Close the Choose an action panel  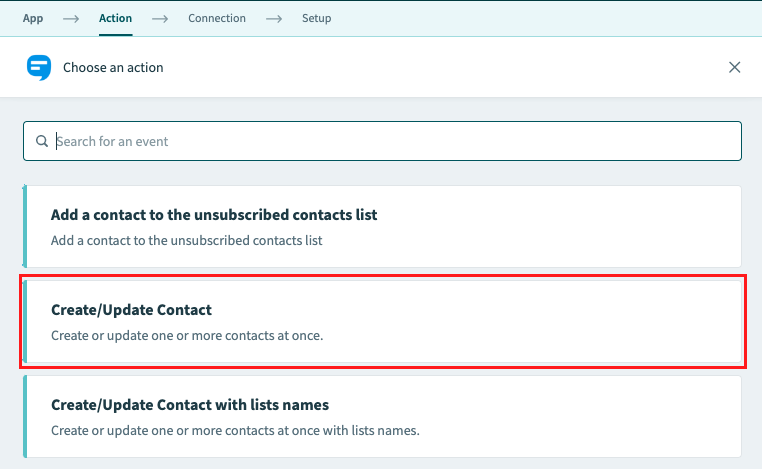(734, 67)
